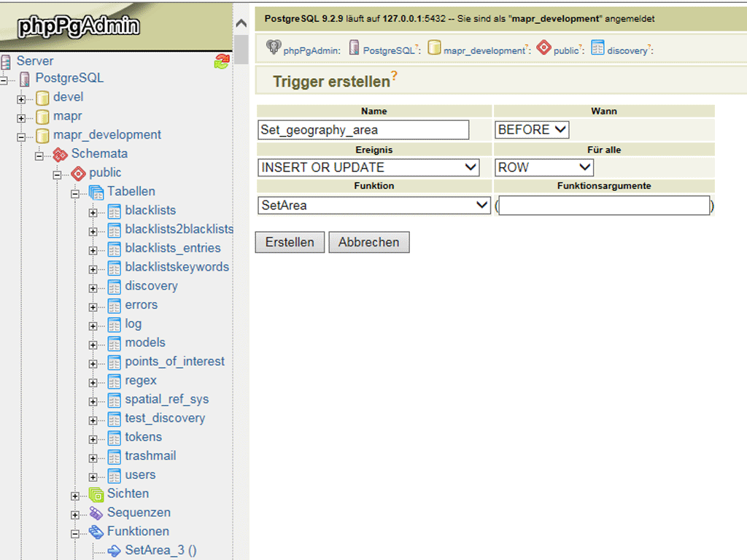Click the sidebar scrollbar up arrow
Image resolution: width=747 pixels, height=560 pixels.
241,24
